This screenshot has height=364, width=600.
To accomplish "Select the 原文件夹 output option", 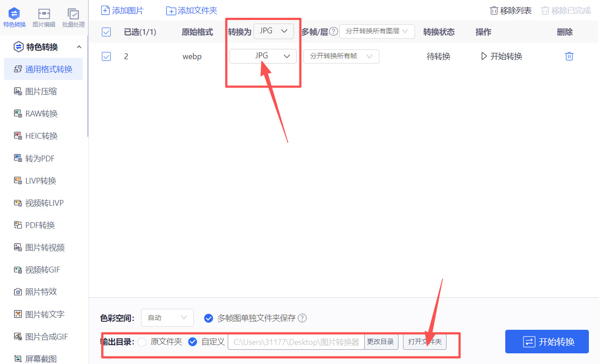I will click(x=143, y=342).
